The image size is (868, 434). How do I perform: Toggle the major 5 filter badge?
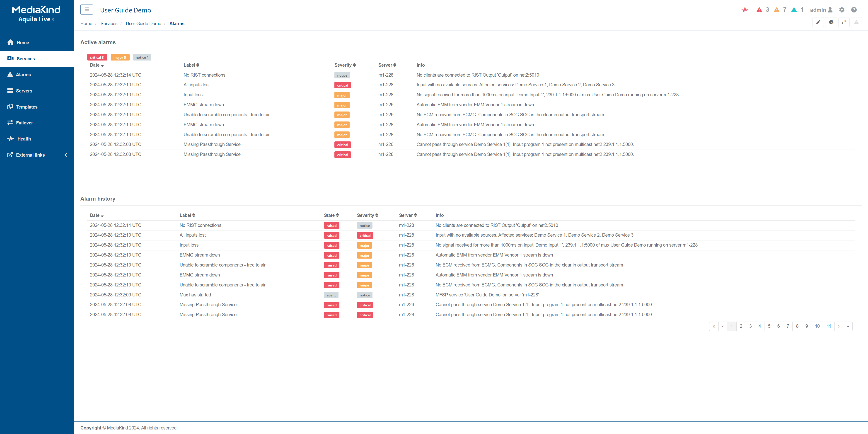pos(120,57)
